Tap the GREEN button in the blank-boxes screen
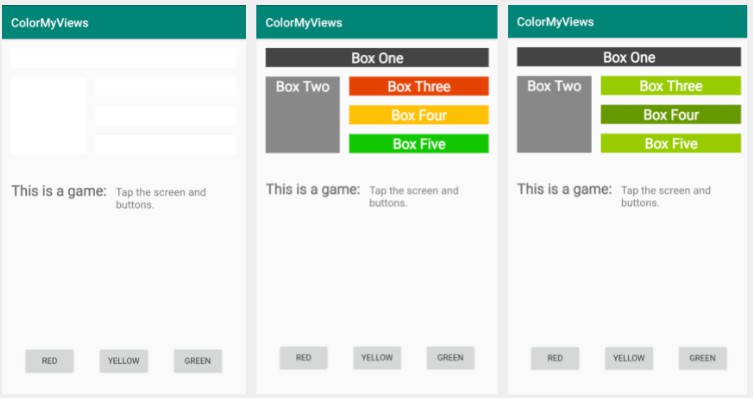This screenshot has height=398, width=753. click(x=198, y=361)
